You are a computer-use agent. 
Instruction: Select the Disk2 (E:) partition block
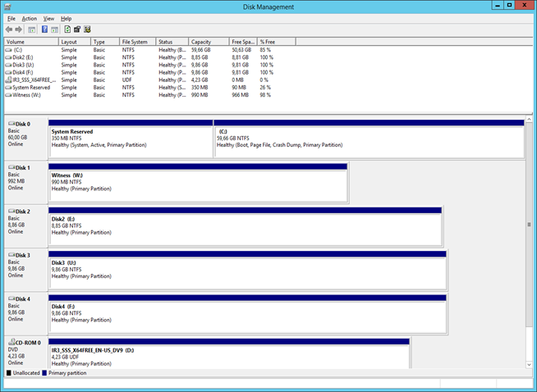pos(246,226)
